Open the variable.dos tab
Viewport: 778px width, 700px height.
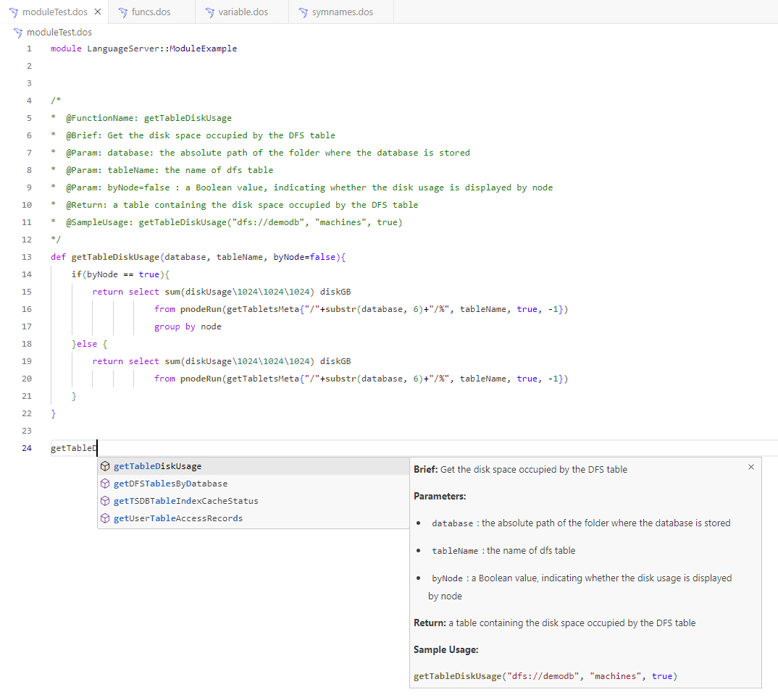click(x=243, y=12)
